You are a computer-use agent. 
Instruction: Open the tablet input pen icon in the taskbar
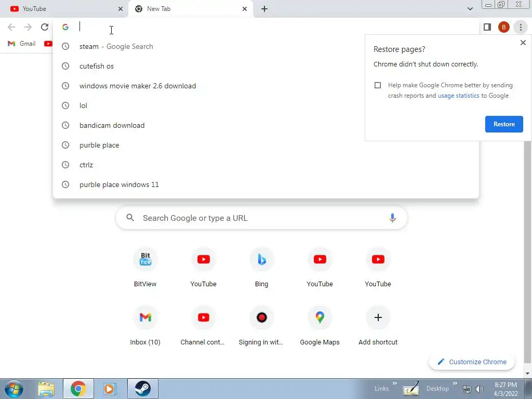tap(411, 389)
